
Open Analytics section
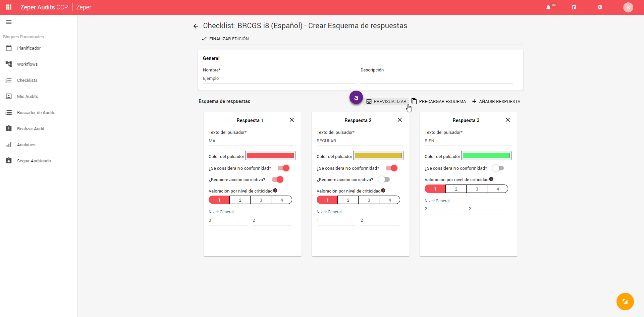pyautogui.click(x=26, y=145)
